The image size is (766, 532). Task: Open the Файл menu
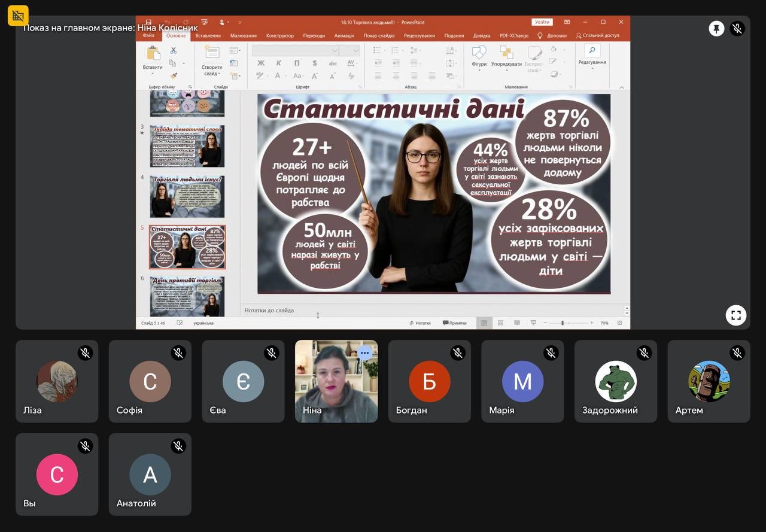point(148,36)
